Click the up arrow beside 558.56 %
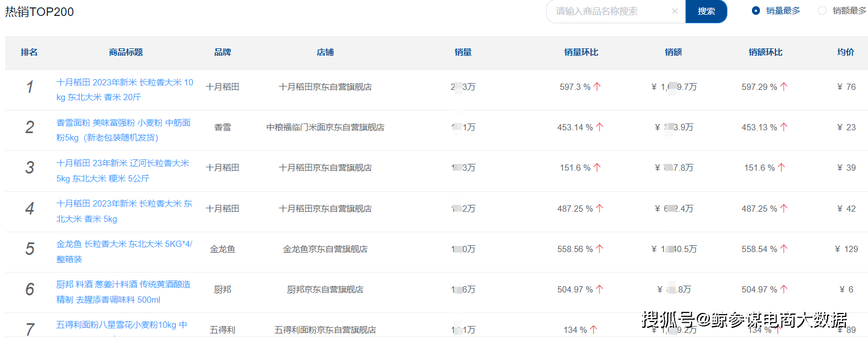Image resolution: width=868 pixels, height=338 pixels. tap(600, 249)
